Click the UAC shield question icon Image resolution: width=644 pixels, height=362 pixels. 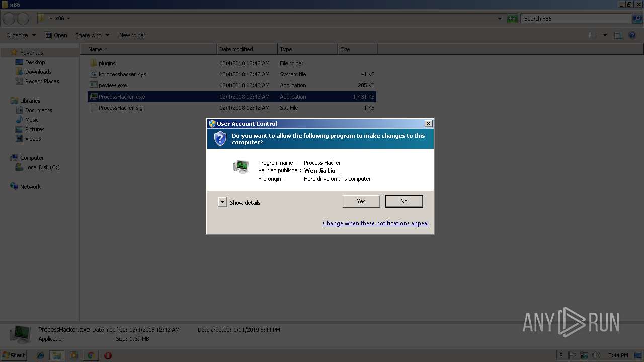pos(220,139)
